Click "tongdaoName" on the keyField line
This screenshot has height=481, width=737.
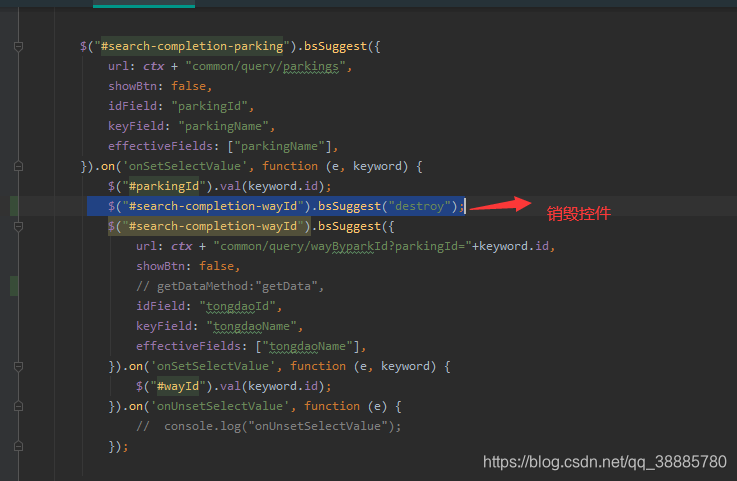251,326
